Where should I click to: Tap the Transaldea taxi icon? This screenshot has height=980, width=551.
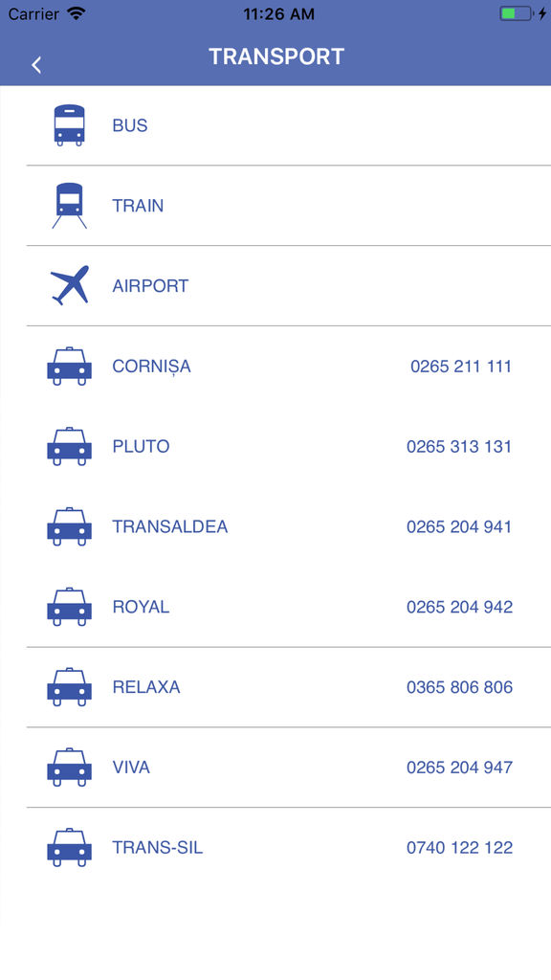click(69, 526)
